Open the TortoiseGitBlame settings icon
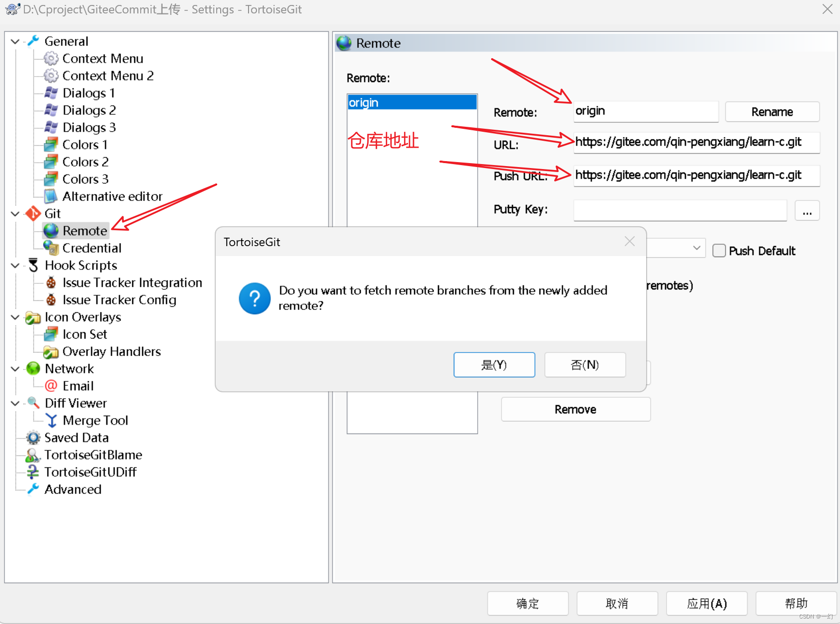 pyautogui.click(x=32, y=454)
